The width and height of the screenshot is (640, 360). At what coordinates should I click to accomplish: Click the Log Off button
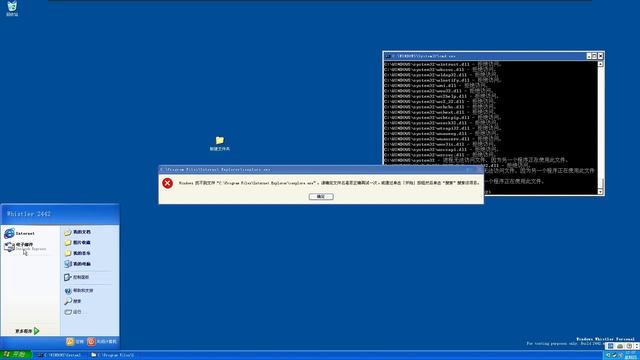pos(75,341)
